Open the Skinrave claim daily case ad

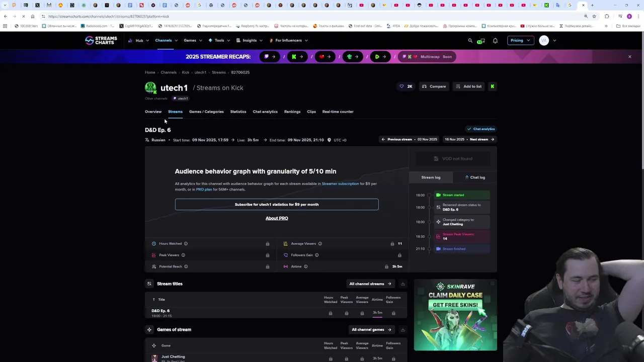click(455, 315)
